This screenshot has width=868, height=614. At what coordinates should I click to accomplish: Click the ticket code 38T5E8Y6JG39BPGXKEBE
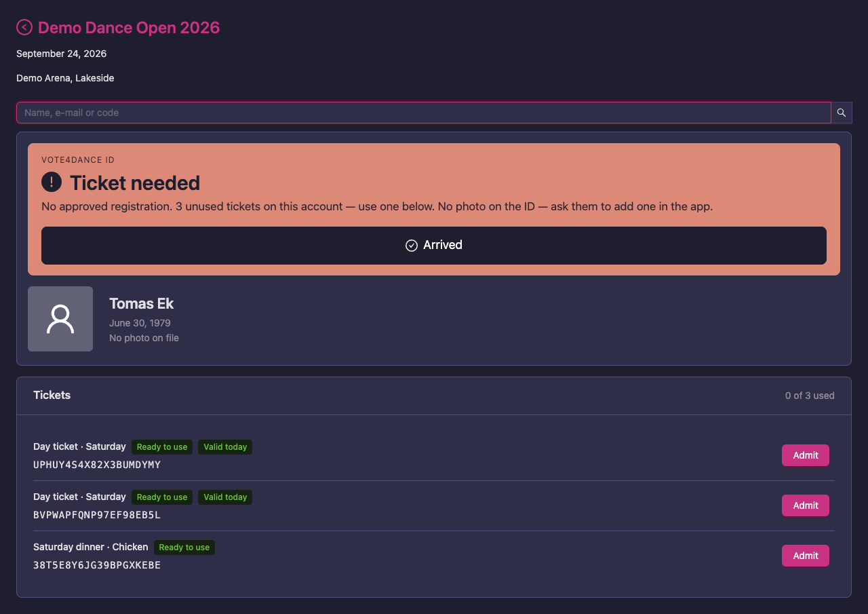(97, 565)
